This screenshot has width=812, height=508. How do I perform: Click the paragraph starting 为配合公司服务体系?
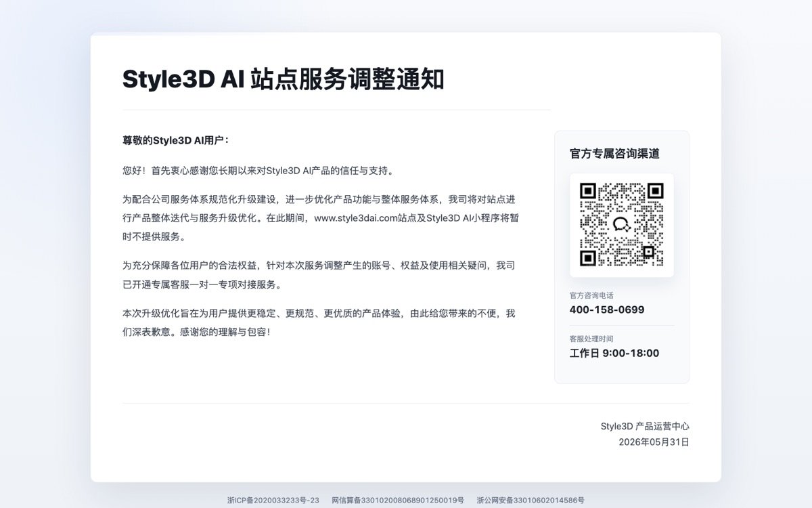[x=323, y=218]
